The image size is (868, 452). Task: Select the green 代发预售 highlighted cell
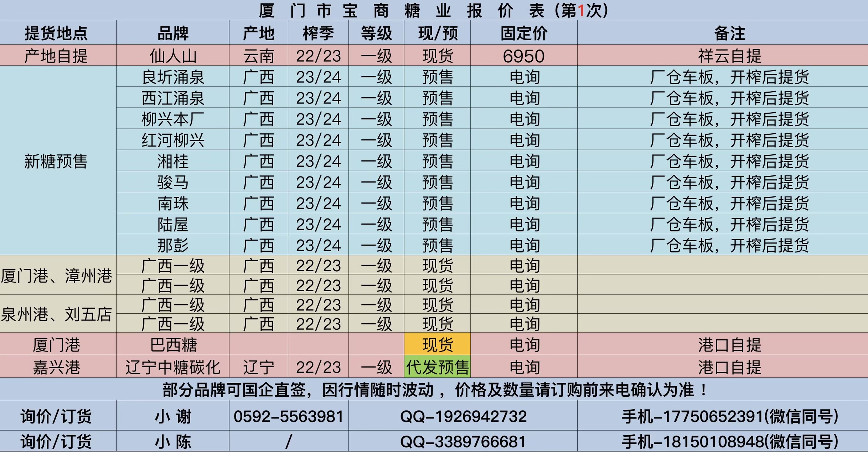click(x=437, y=367)
